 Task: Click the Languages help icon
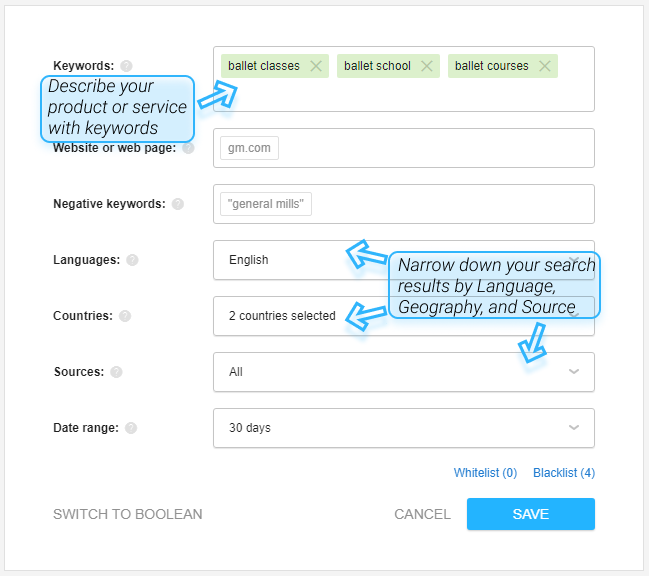(132, 260)
